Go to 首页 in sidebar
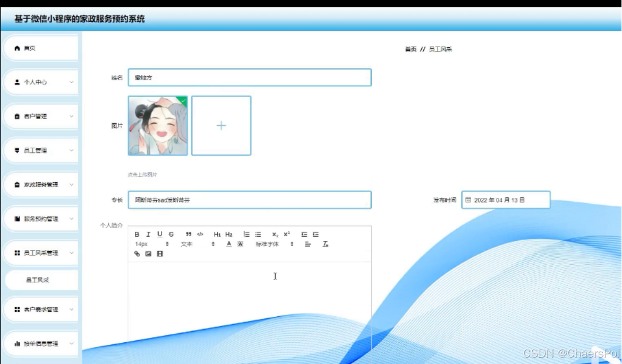 41,48
